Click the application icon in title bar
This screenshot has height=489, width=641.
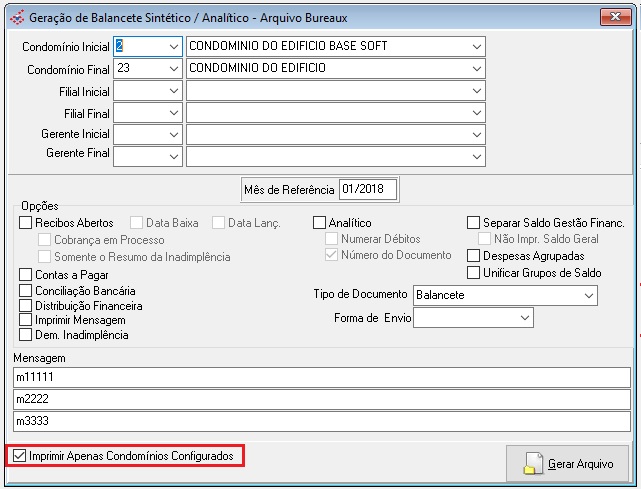click(x=17, y=17)
